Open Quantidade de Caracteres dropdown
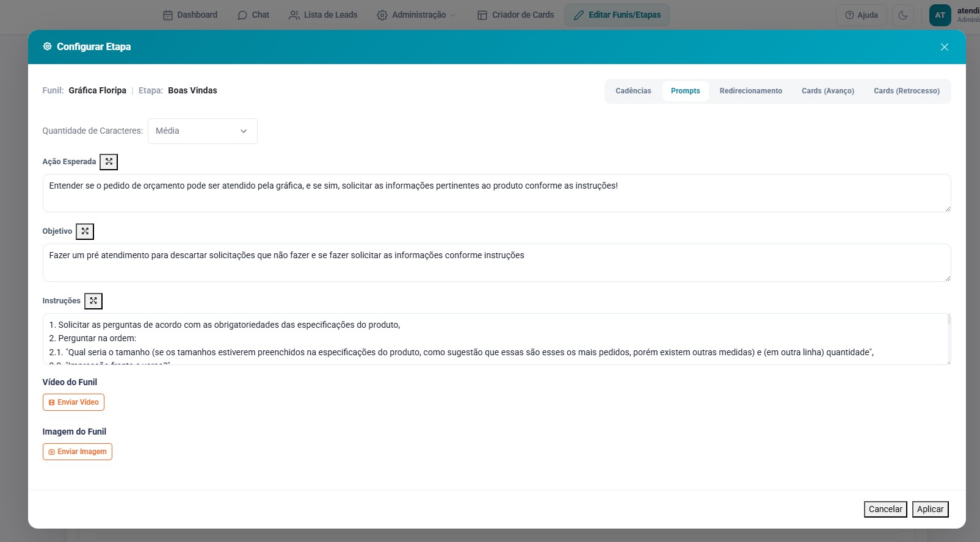Viewport: 980px width, 542px height. (203, 131)
